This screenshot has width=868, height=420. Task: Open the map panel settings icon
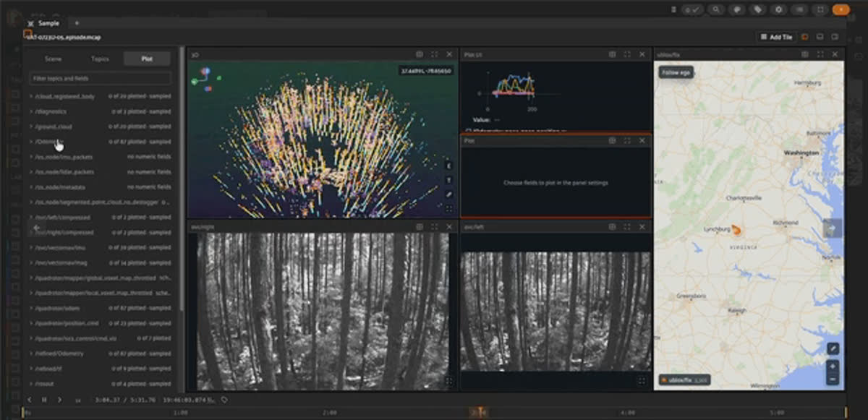805,54
